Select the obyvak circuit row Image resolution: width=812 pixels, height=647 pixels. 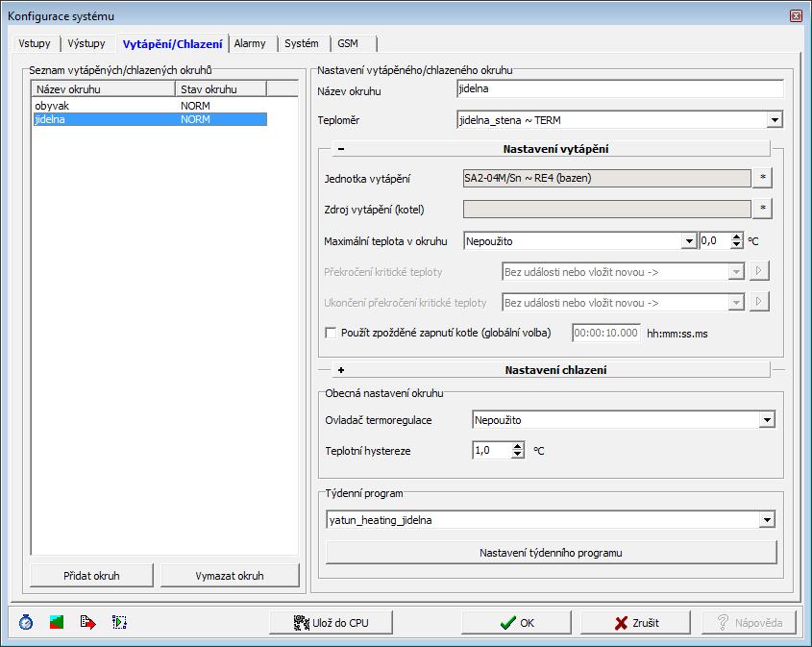point(150,106)
